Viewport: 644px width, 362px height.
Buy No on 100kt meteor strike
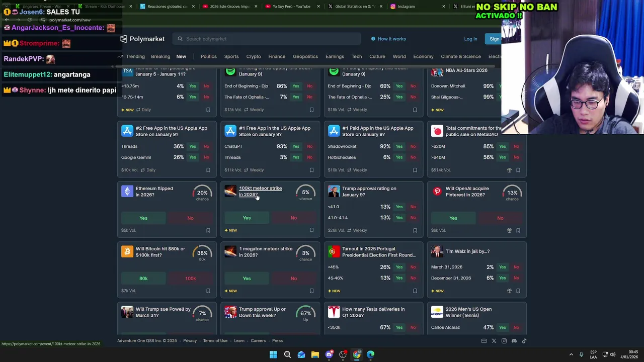294,218
